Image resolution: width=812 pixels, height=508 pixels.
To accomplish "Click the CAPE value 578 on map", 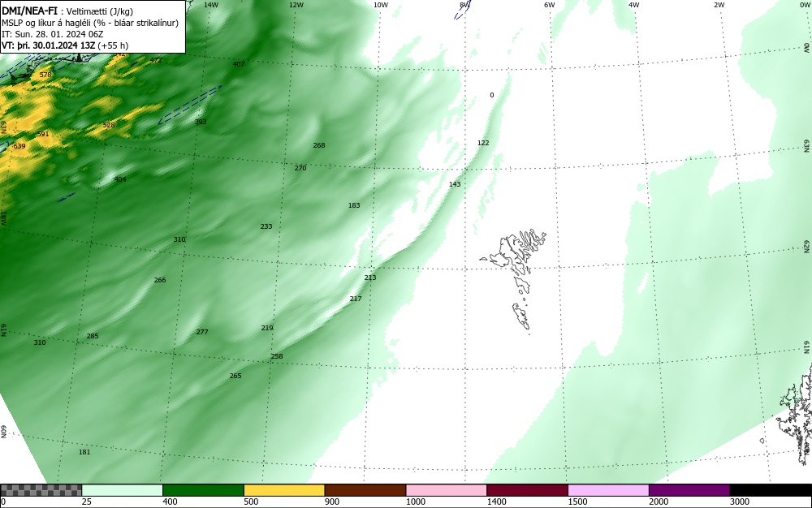I will click(45, 75).
